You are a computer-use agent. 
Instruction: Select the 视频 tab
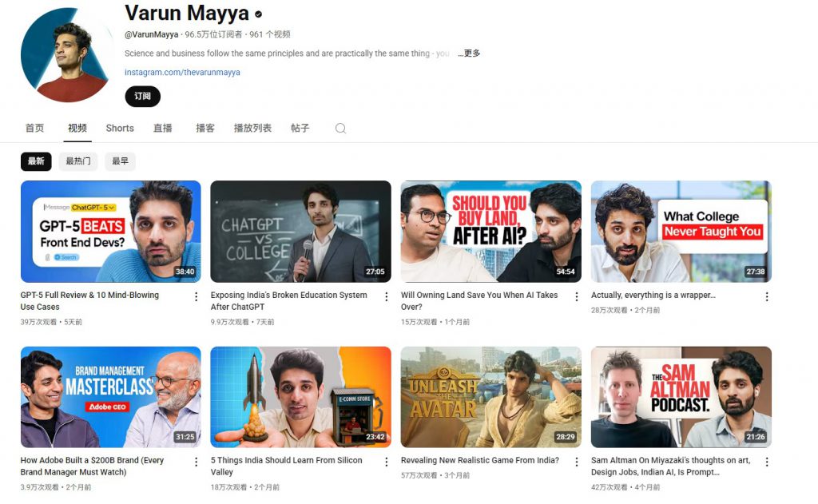click(x=77, y=129)
